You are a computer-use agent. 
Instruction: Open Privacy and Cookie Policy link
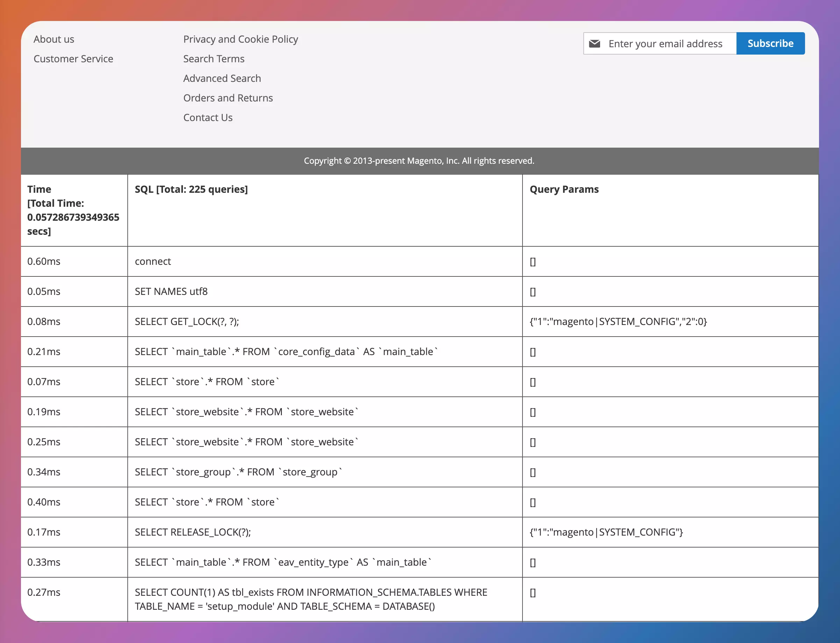coord(241,39)
